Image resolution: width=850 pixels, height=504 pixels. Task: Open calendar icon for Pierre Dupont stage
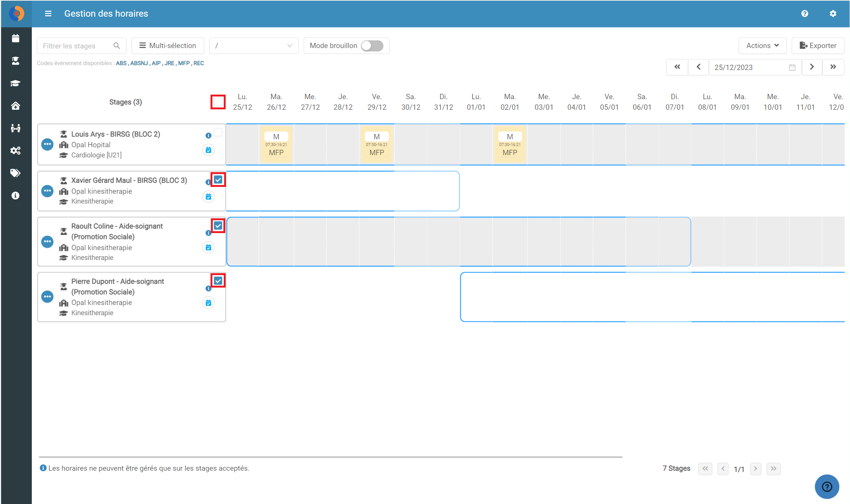tap(209, 303)
